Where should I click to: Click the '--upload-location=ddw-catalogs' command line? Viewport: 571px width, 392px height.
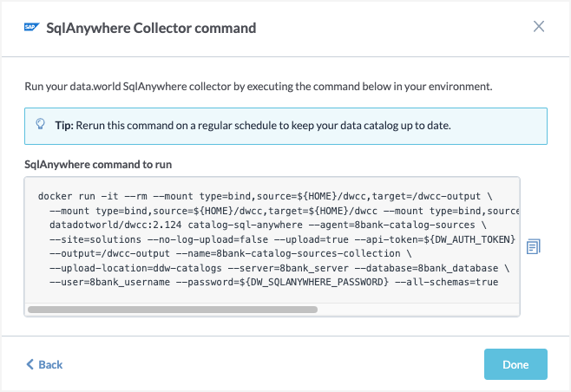(279, 268)
